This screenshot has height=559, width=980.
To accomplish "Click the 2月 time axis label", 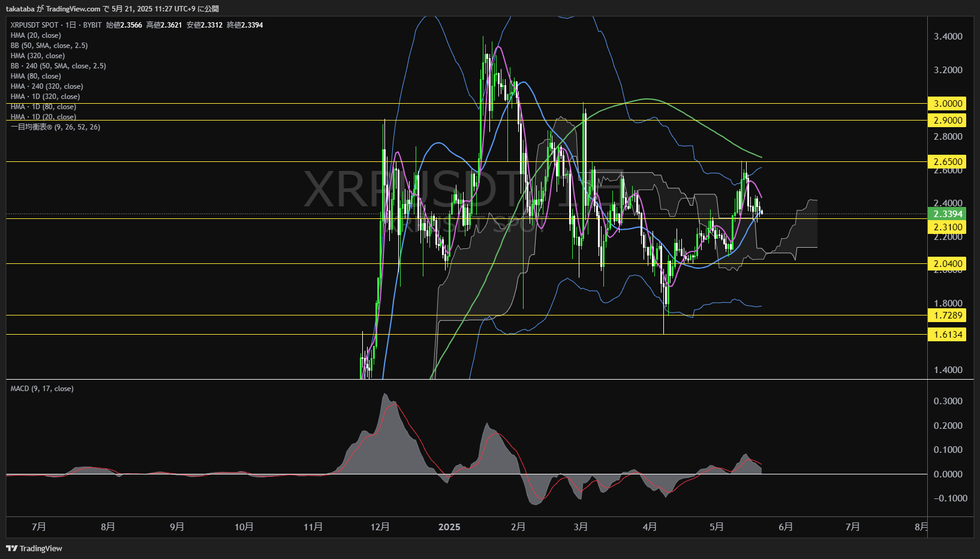I will pyautogui.click(x=518, y=527).
